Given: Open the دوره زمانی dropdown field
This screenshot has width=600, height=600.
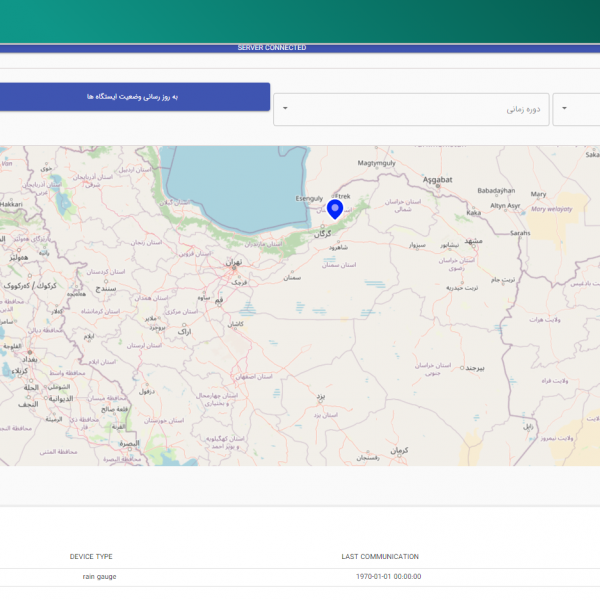Looking at the screenshot, I should click(410, 109).
